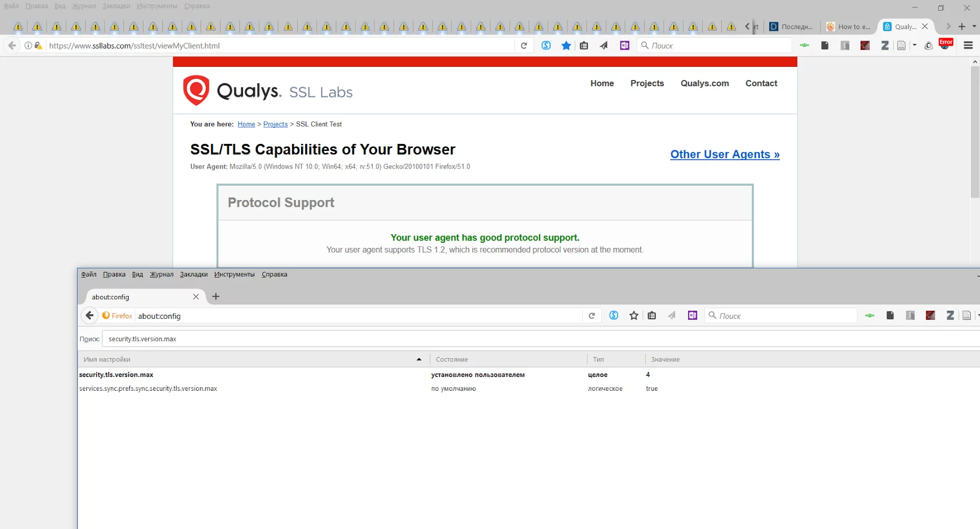Open the list-all-tabs dropdown arrow
Image resolution: width=980 pixels, height=529 pixels.
974,26
